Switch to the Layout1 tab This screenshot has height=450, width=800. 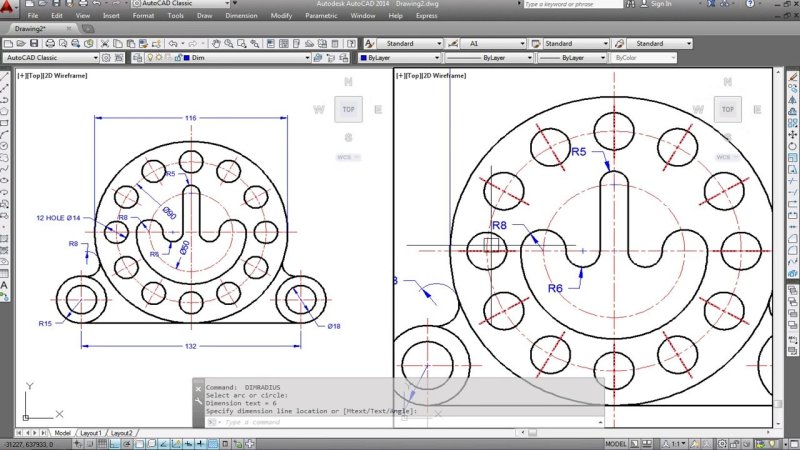[91, 432]
